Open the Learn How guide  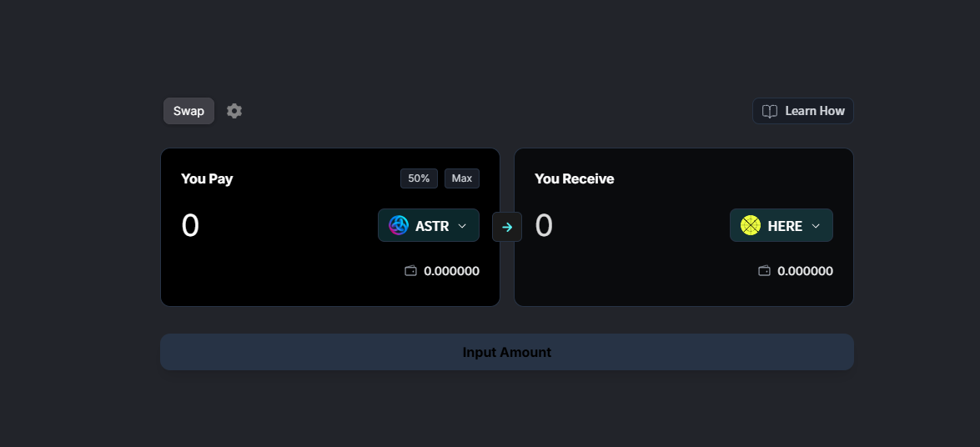pyautogui.click(x=802, y=111)
